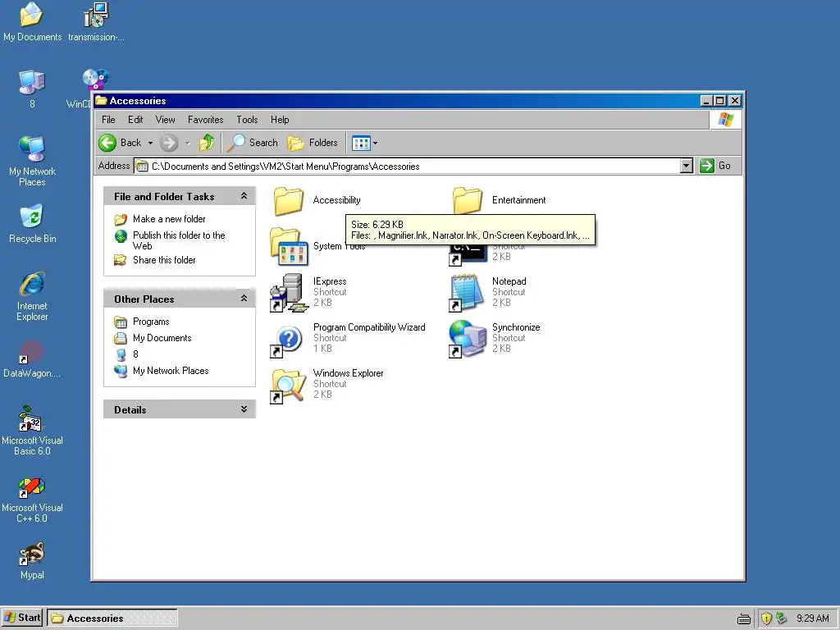
Task: Click Make a new folder link
Action: point(169,218)
